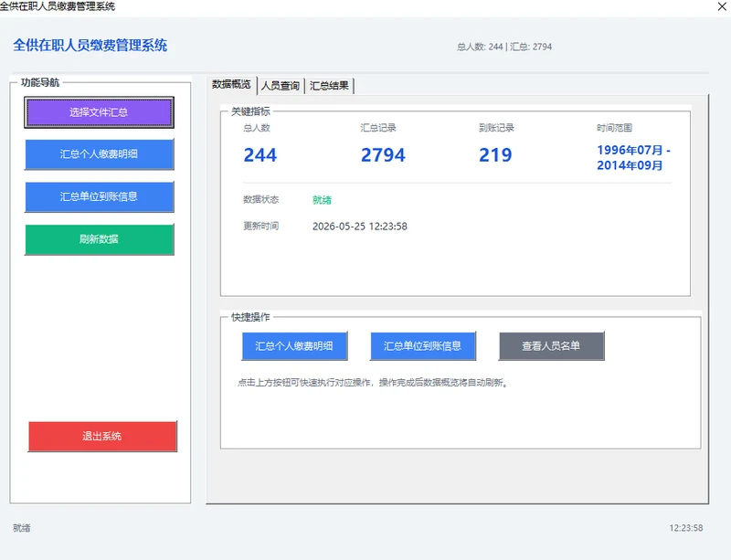Click 汇总个人缴费明细 in the 快捷操作 panel

coord(294,346)
